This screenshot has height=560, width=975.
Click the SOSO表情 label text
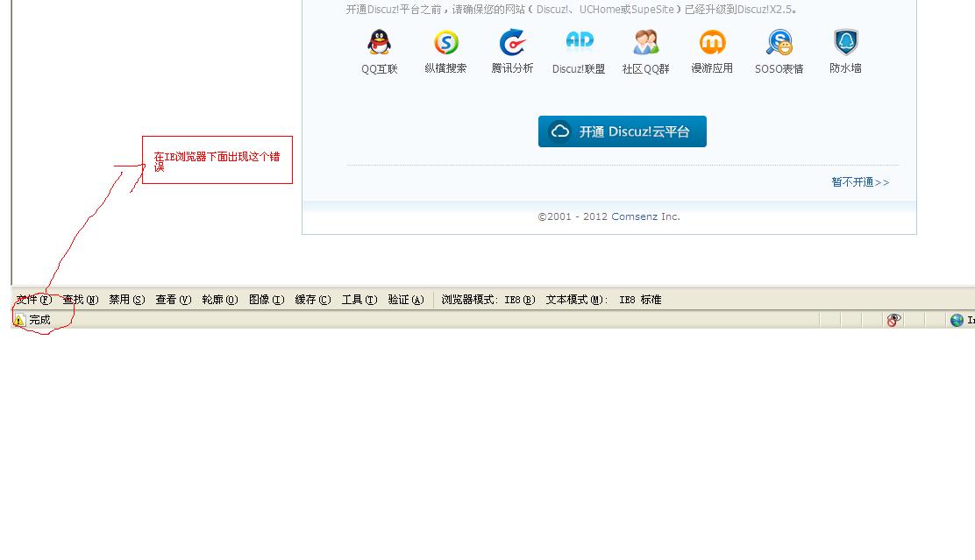click(x=779, y=69)
